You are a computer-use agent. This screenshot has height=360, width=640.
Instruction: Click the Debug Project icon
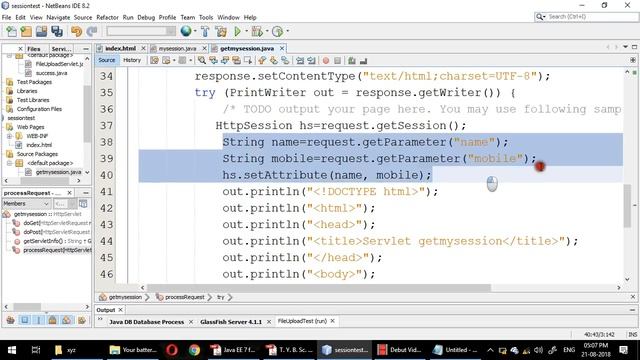coord(257,31)
